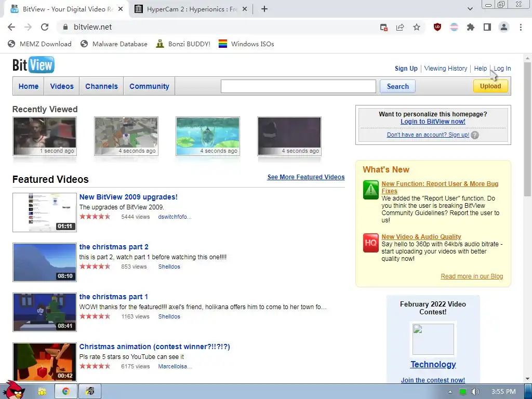This screenshot has height=399, width=532.
Task: Go to the Home navigation tab
Action: click(29, 86)
